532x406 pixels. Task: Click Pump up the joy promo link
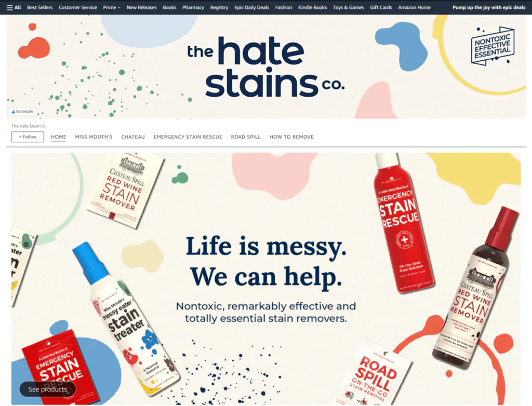pyautogui.click(x=488, y=7)
